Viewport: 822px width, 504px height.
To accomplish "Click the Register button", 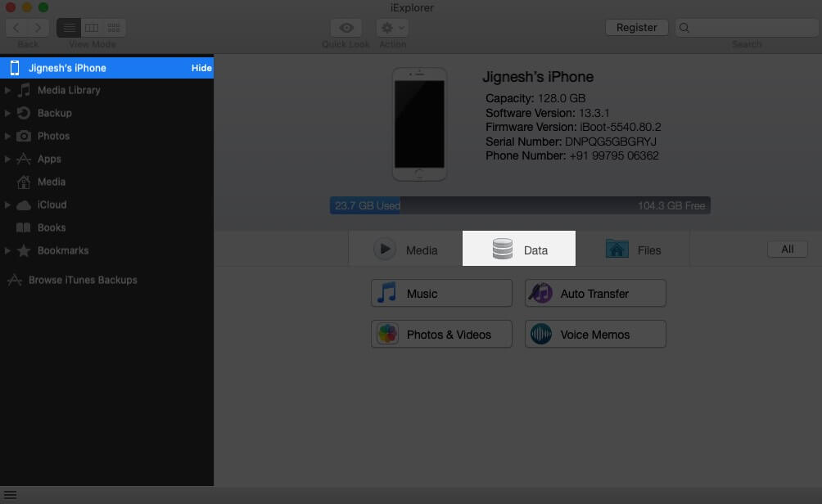I will coord(636,27).
